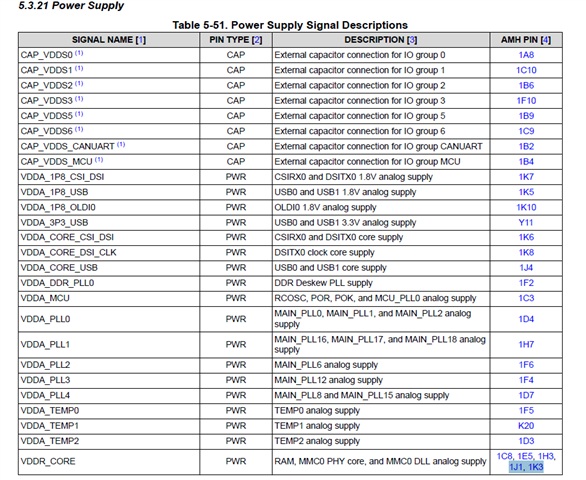Open pin link 1K5 for VDDA_1P8_USB
Screen dimensions: 586x480
coord(526,192)
